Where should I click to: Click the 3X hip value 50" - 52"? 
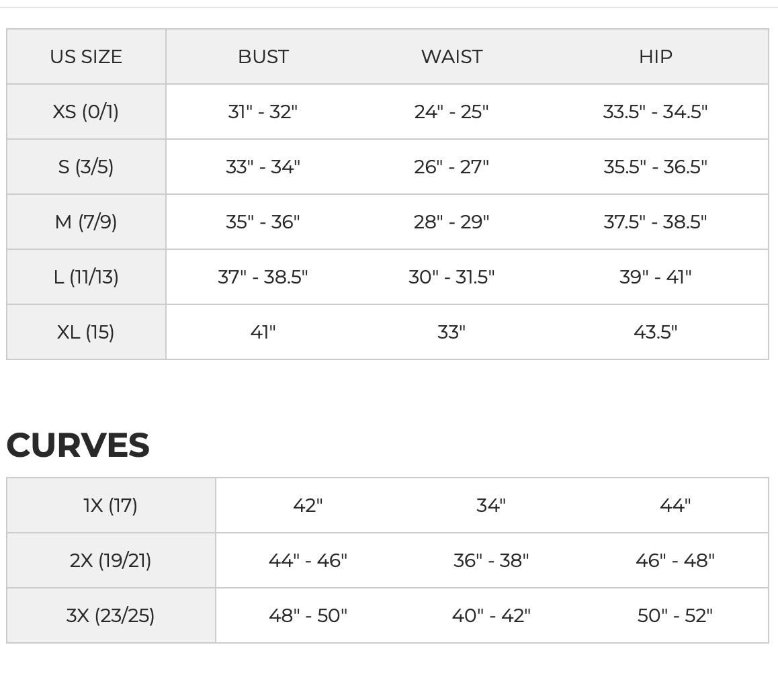[x=675, y=615]
